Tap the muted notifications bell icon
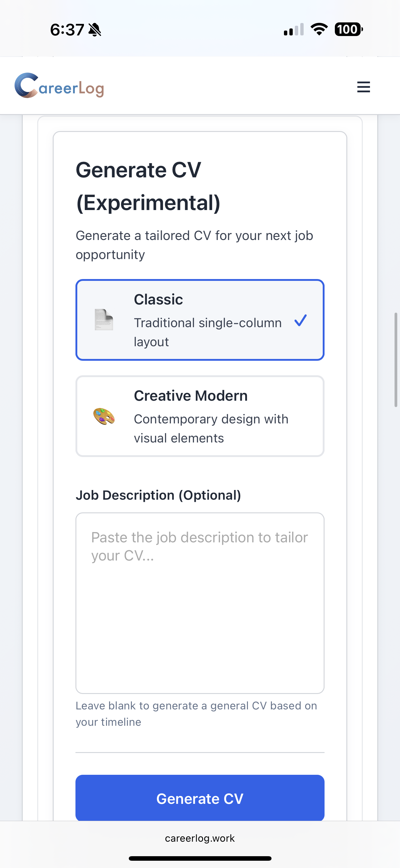Image resolution: width=400 pixels, height=868 pixels. pyautogui.click(x=95, y=30)
